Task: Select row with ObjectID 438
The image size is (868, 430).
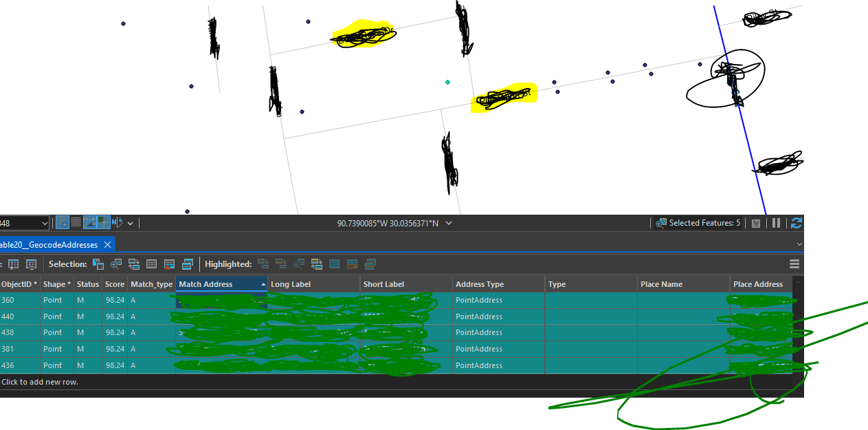Action: pos(396,333)
